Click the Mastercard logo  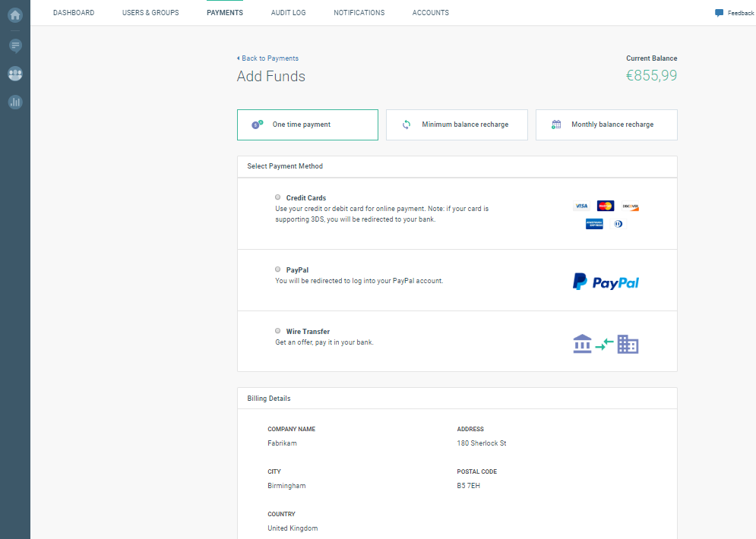click(x=606, y=206)
